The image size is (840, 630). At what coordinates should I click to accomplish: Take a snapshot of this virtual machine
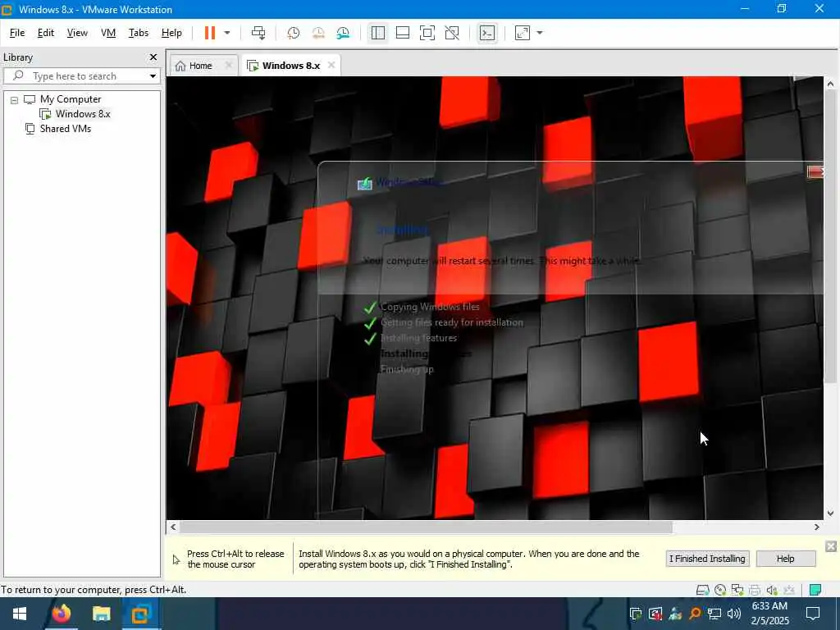pos(293,33)
